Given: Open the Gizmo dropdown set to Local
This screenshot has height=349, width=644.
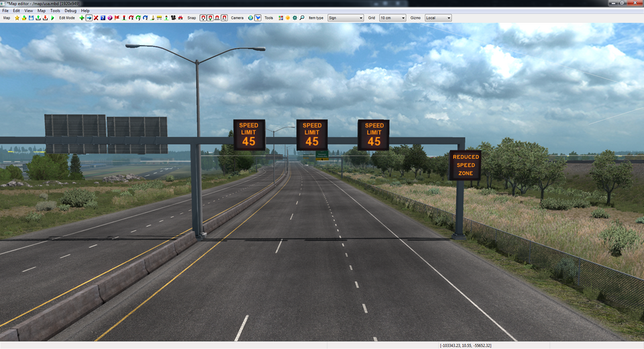Looking at the screenshot, I should click(x=438, y=18).
